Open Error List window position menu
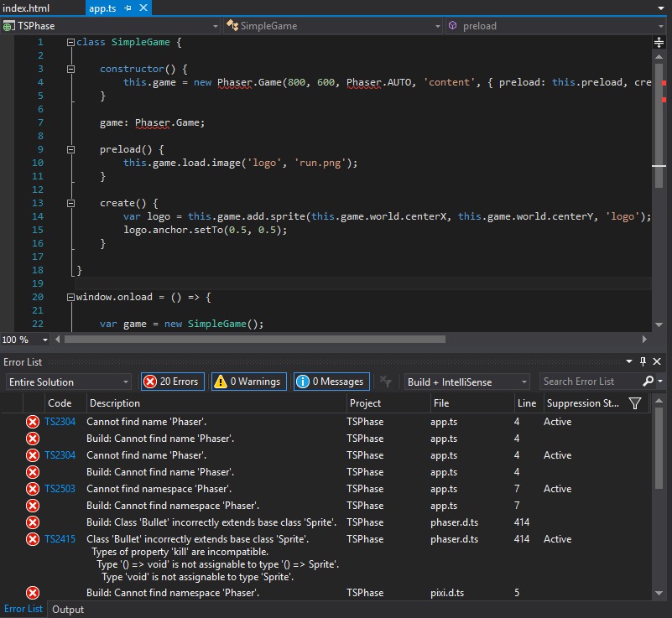The width and height of the screenshot is (672, 618). [629, 361]
